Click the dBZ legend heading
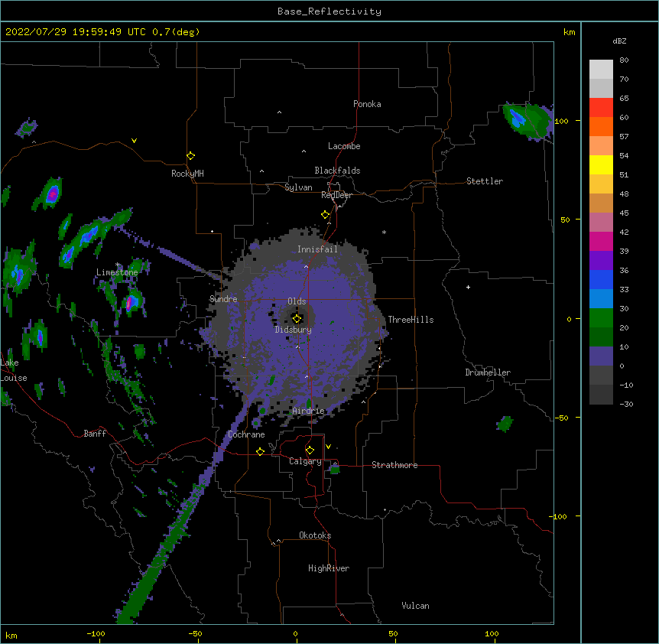This screenshot has height=644, width=659. [x=619, y=41]
